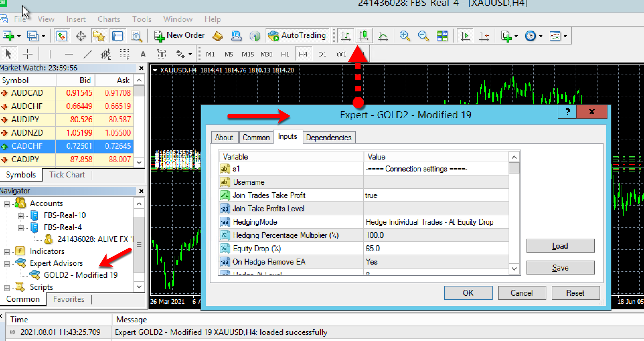Switch timeframe to H1

(x=285, y=54)
